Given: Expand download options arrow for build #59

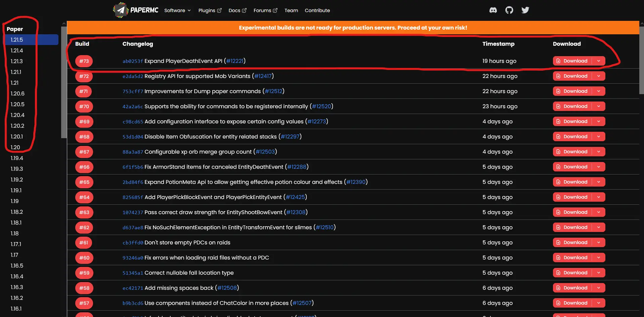Looking at the screenshot, I should 599,273.
